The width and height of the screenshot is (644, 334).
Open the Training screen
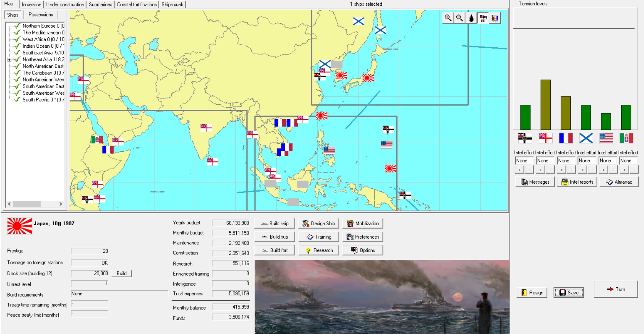[319, 237]
